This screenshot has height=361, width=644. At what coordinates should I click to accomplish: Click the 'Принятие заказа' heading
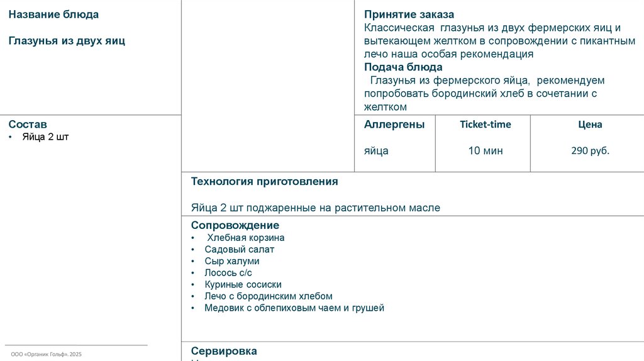pyautogui.click(x=409, y=14)
